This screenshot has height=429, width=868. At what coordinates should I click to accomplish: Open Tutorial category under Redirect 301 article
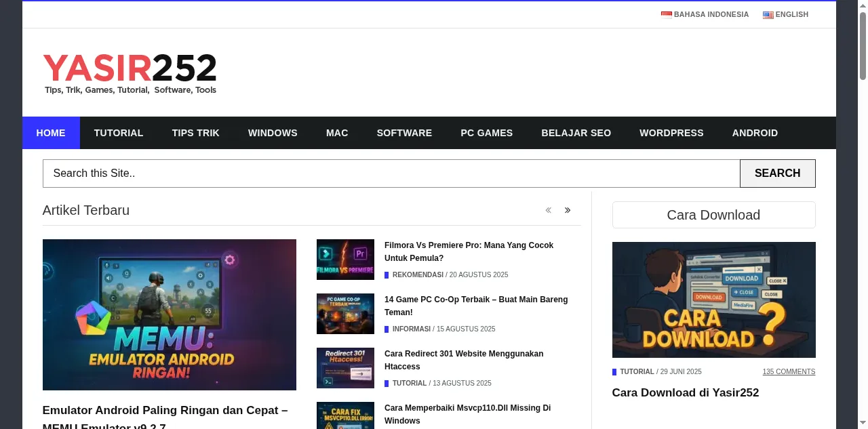click(410, 383)
